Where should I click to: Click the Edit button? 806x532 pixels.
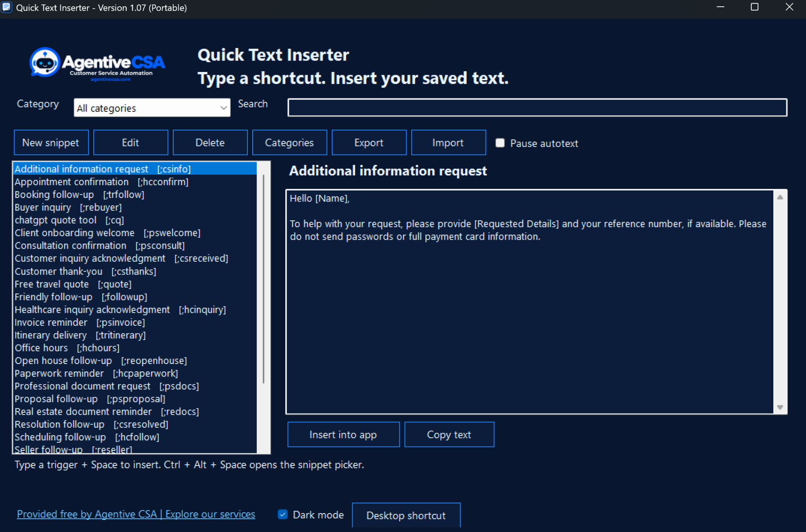[131, 142]
